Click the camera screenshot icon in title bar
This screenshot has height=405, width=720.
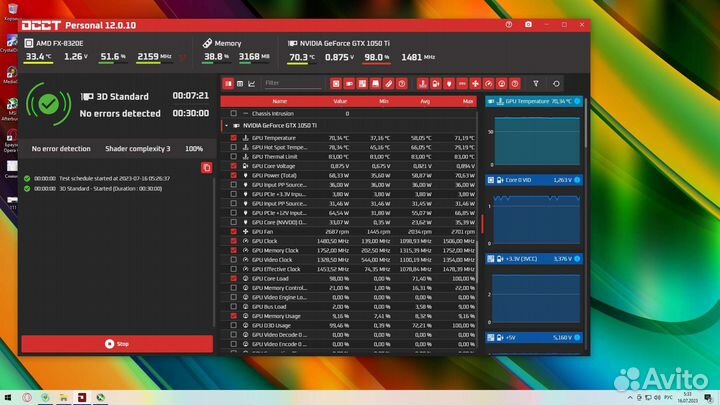click(528, 24)
